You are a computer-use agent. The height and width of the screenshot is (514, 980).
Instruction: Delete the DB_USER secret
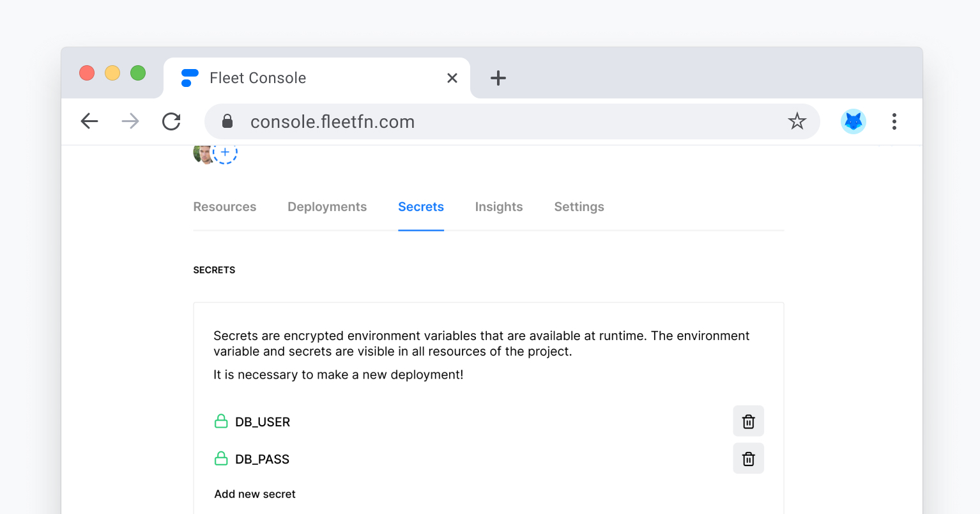[748, 421]
